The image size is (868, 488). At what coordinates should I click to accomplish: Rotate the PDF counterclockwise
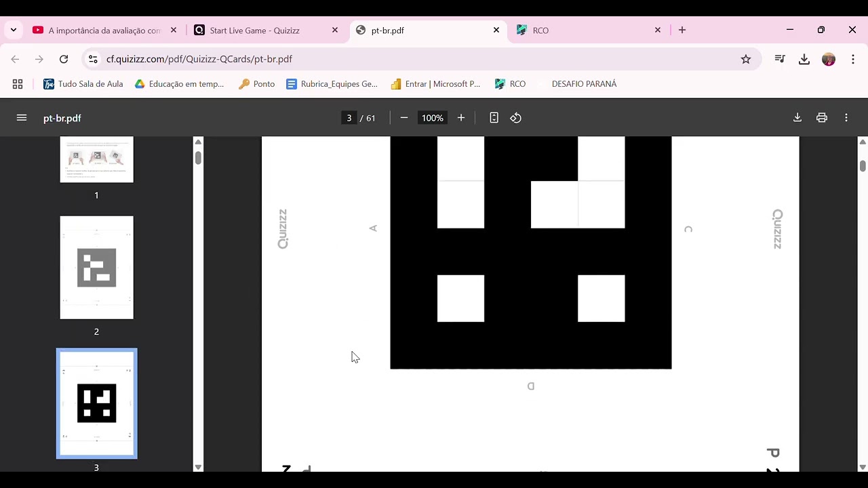coord(516,118)
